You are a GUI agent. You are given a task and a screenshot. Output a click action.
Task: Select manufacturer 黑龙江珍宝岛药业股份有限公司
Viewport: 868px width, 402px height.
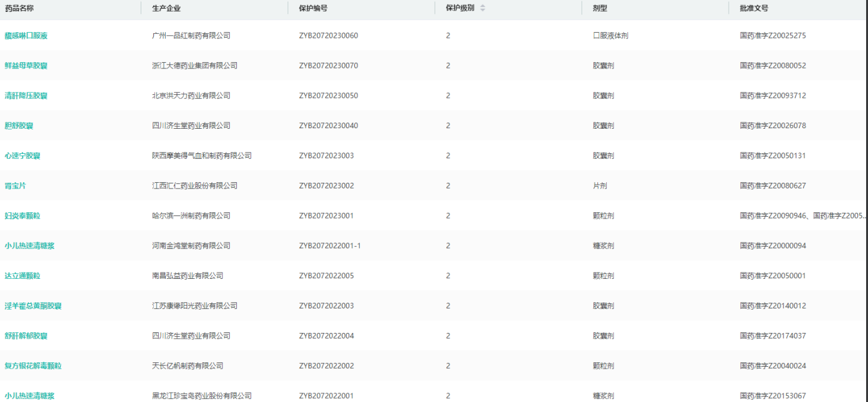[x=202, y=396]
